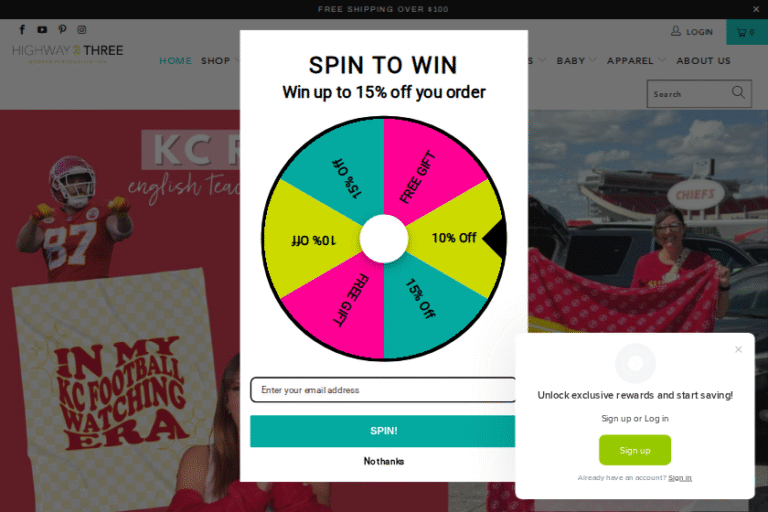Expand the Apparel dropdown menu
The width and height of the screenshot is (768, 512).
(x=636, y=61)
